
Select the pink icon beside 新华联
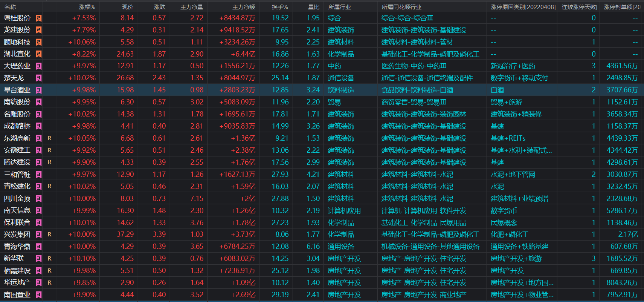click(38, 259)
